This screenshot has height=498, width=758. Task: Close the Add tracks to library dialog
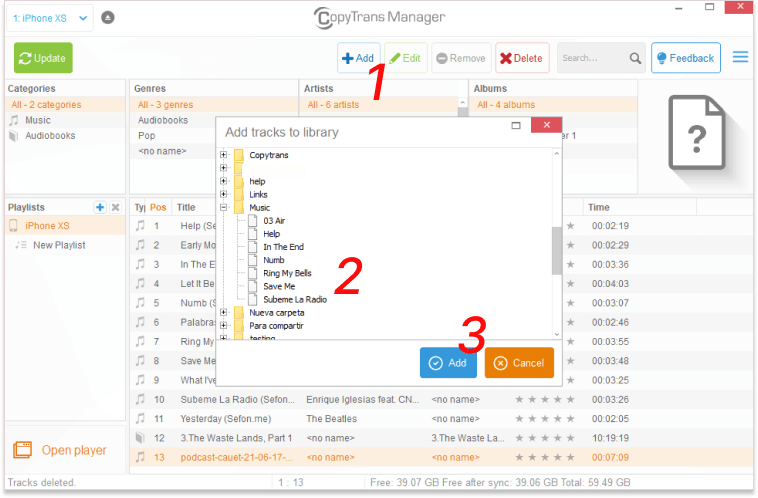546,125
